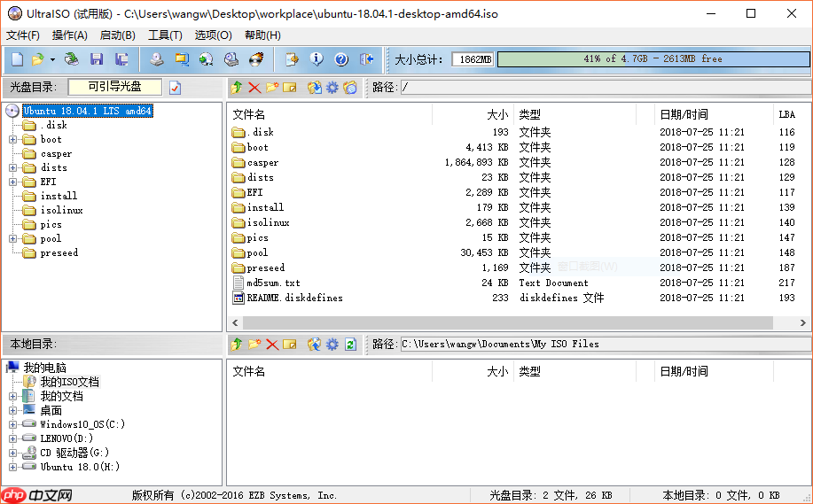Click the Info icon in main toolbar

[317, 59]
